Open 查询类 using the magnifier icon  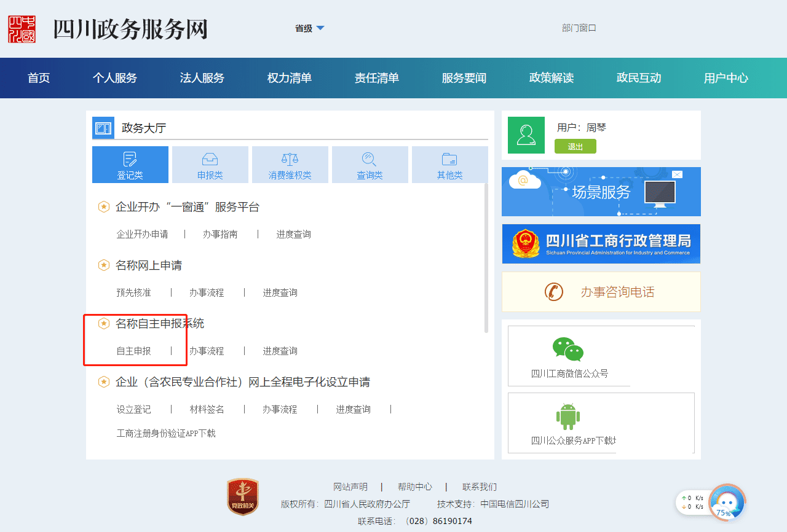point(370,160)
